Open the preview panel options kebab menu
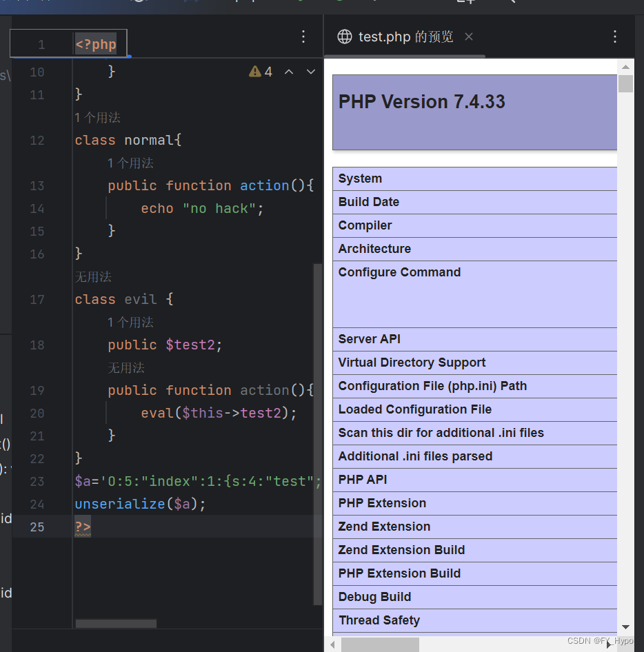644x652 pixels. 615,37
